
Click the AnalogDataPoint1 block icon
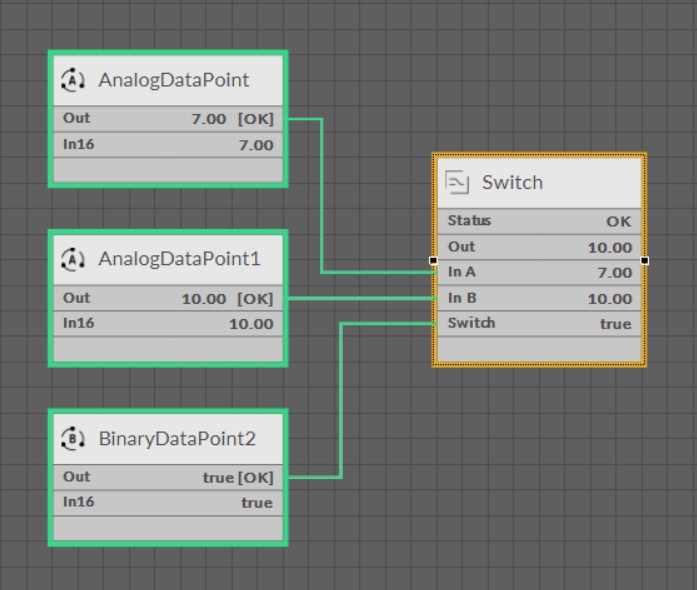(74, 260)
